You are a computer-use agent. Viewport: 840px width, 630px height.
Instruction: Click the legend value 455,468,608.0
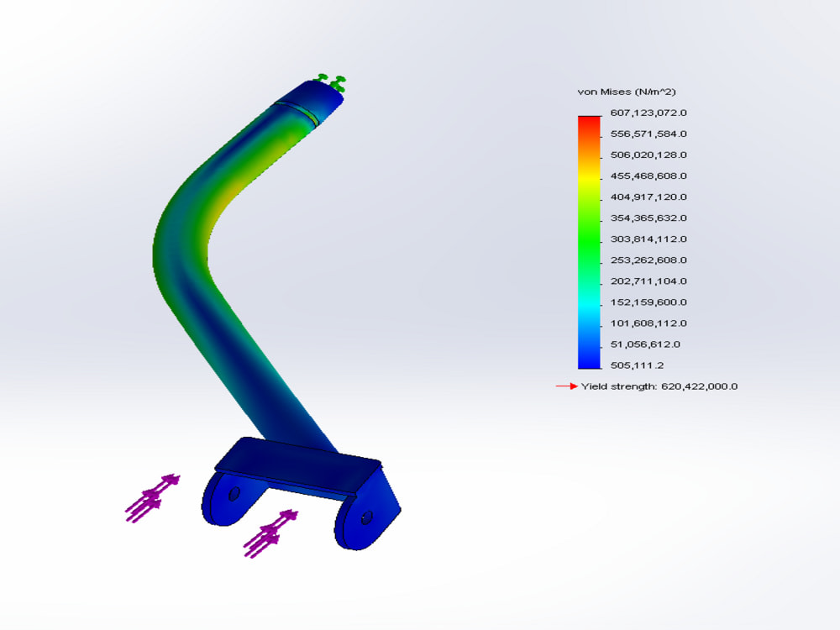tap(648, 176)
